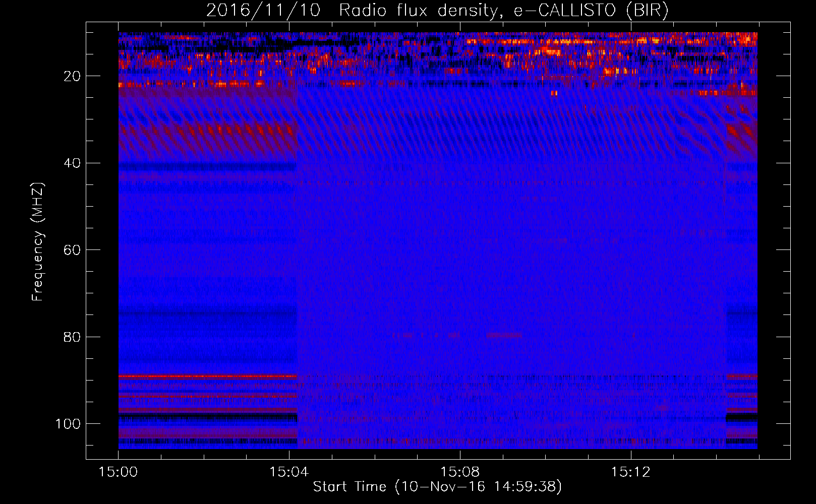Click the 100 frequency tick label
Image resolution: width=816 pixels, height=504 pixels.
[68, 424]
